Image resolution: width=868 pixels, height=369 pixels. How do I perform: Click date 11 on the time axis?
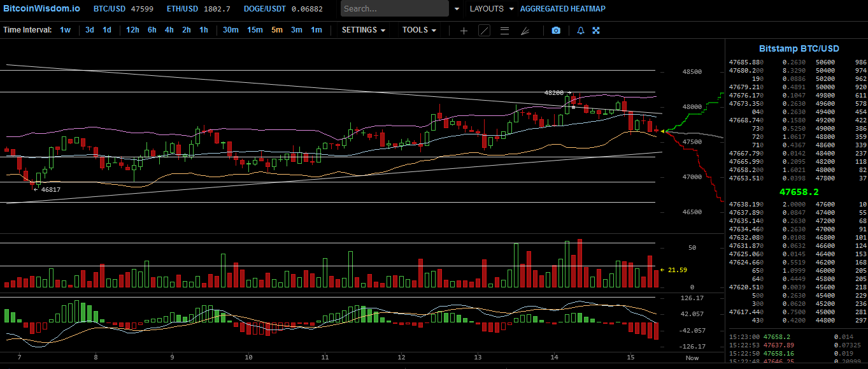(325, 358)
